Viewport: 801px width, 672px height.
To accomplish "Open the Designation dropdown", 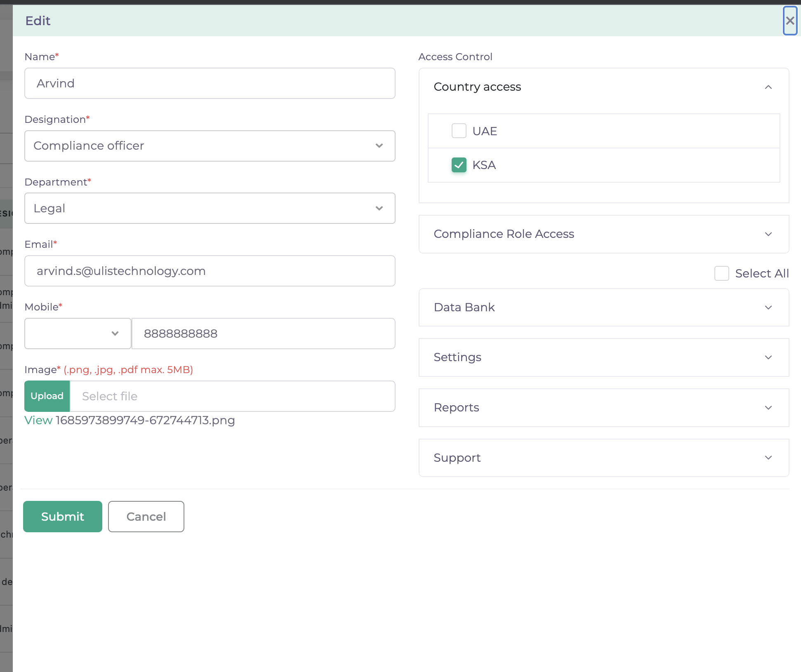I will click(x=210, y=146).
